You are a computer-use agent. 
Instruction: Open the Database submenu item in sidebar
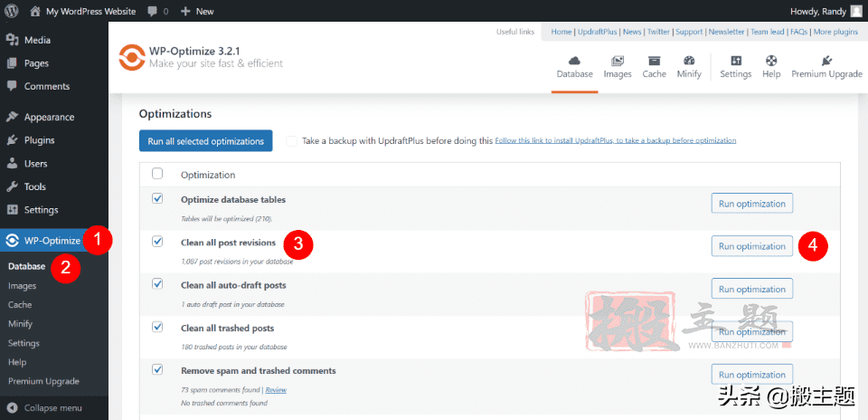pos(26,266)
